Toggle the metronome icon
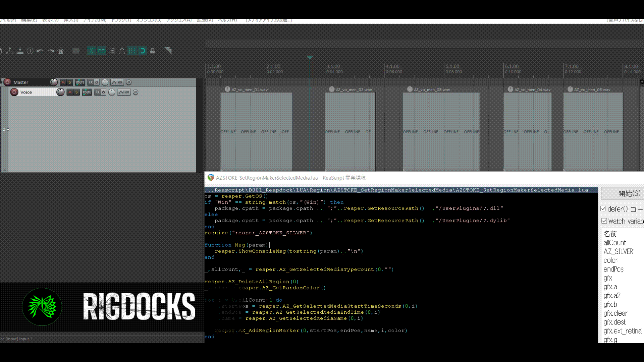The height and width of the screenshot is (362, 644). point(61,51)
